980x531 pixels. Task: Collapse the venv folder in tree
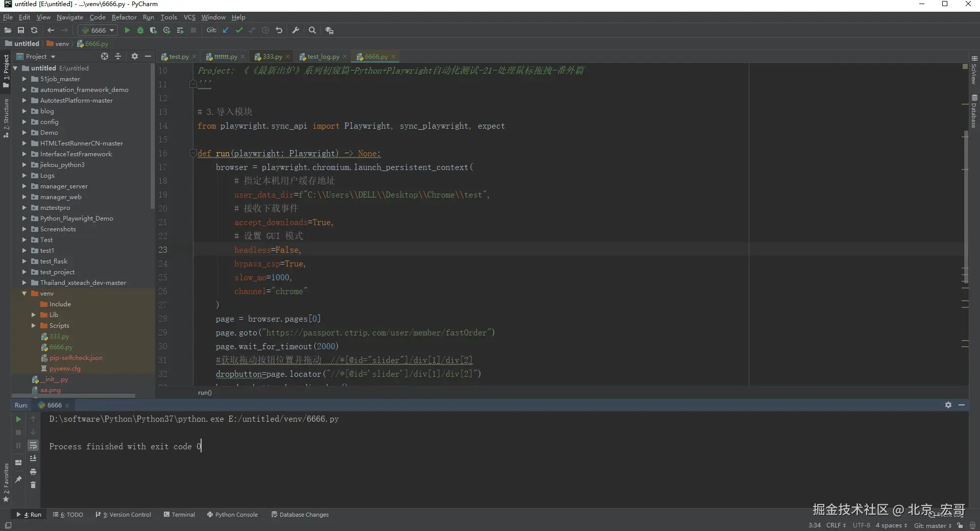click(24, 294)
